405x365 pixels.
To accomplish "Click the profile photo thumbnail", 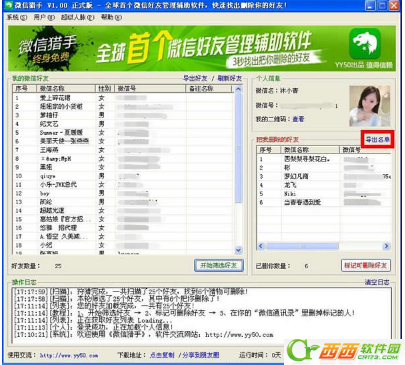I will point(369,106).
